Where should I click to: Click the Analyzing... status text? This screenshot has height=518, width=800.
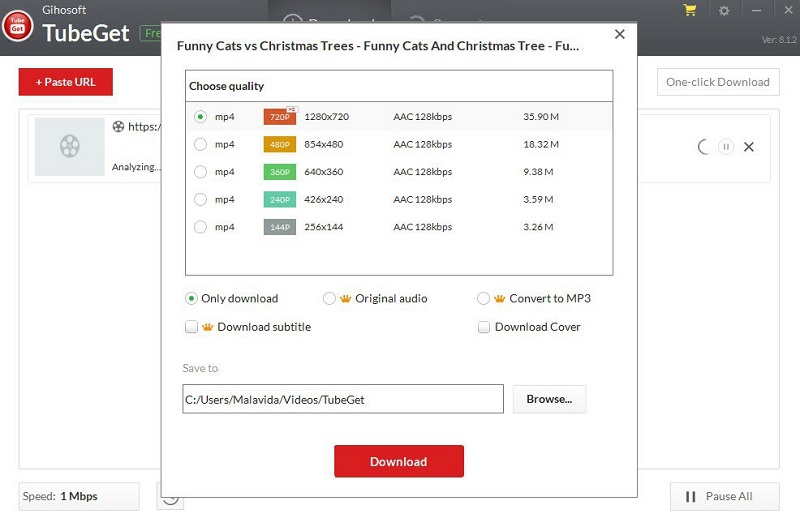[136, 167]
